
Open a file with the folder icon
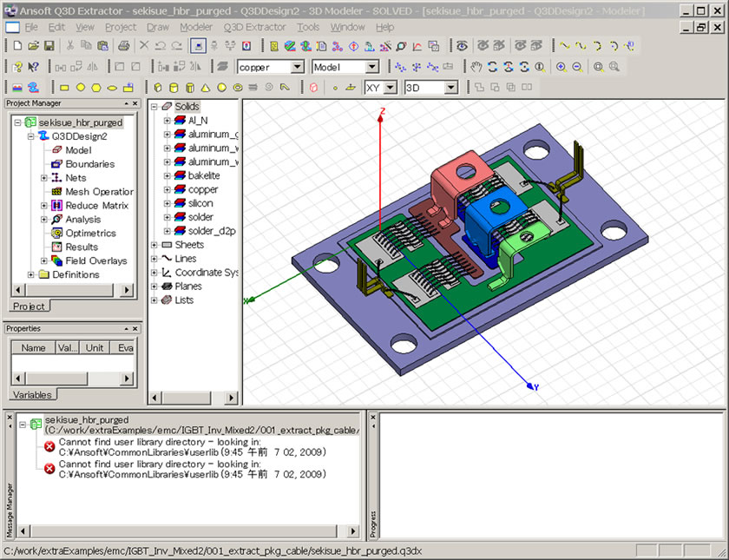[x=33, y=45]
